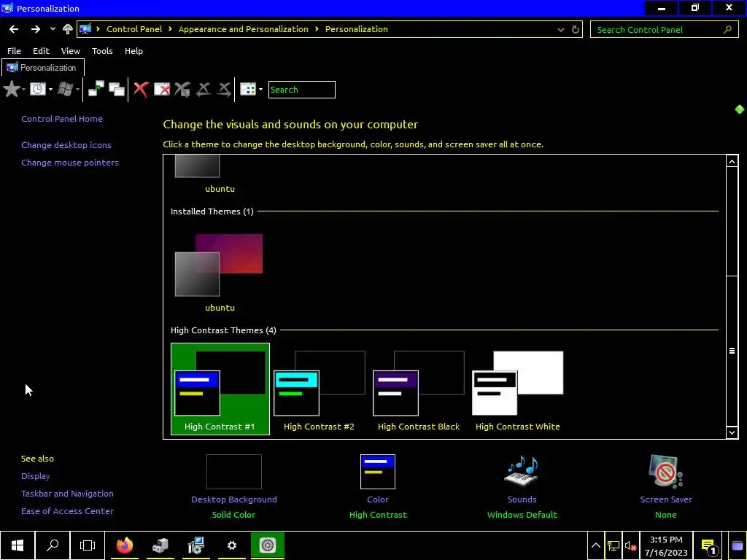Open Taskbar and Navigation link

(x=67, y=494)
